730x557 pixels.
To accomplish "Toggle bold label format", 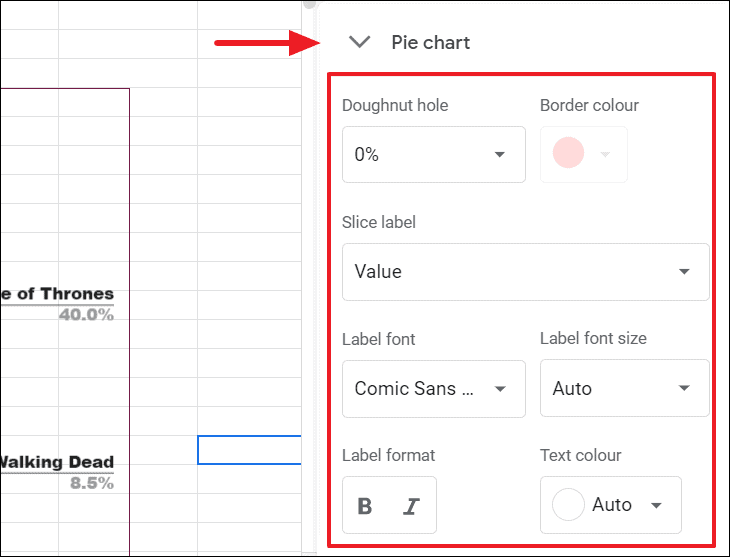I will [x=365, y=506].
